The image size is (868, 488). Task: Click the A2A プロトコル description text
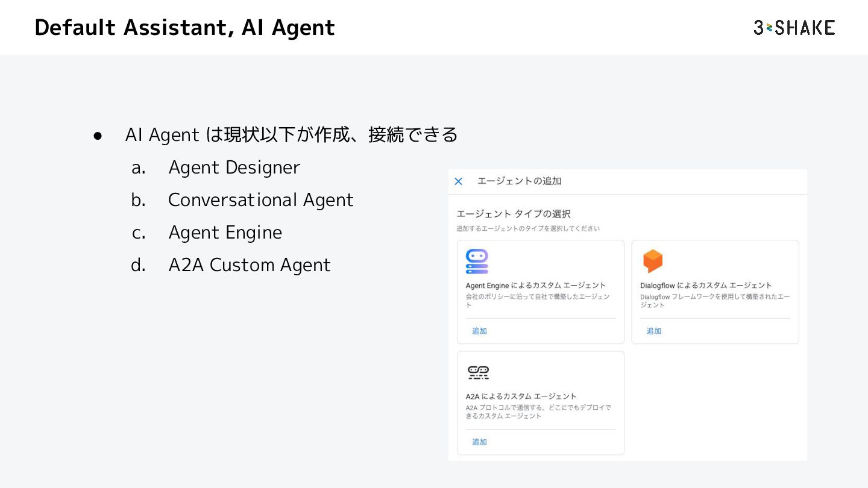pyautogui.click(x=538, y=411)
